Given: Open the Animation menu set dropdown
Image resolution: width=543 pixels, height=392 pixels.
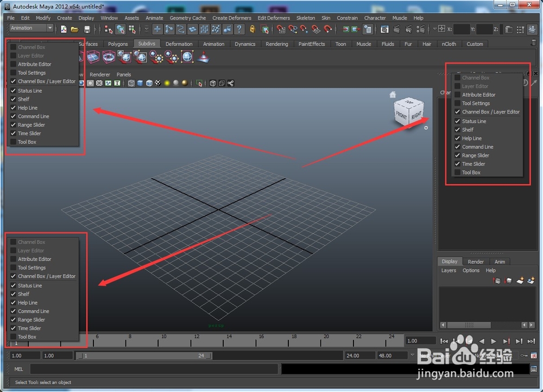Looking at the screenshot, I should coord(31,28).
